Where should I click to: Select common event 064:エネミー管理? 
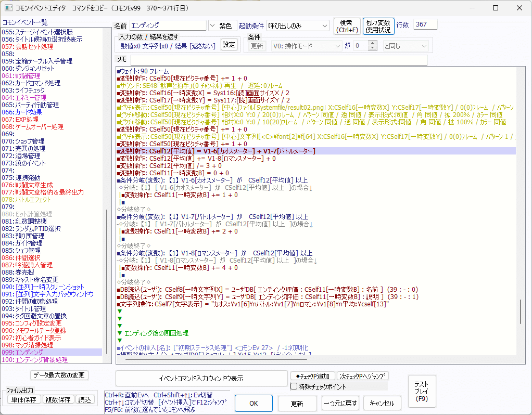click(52, 98)
